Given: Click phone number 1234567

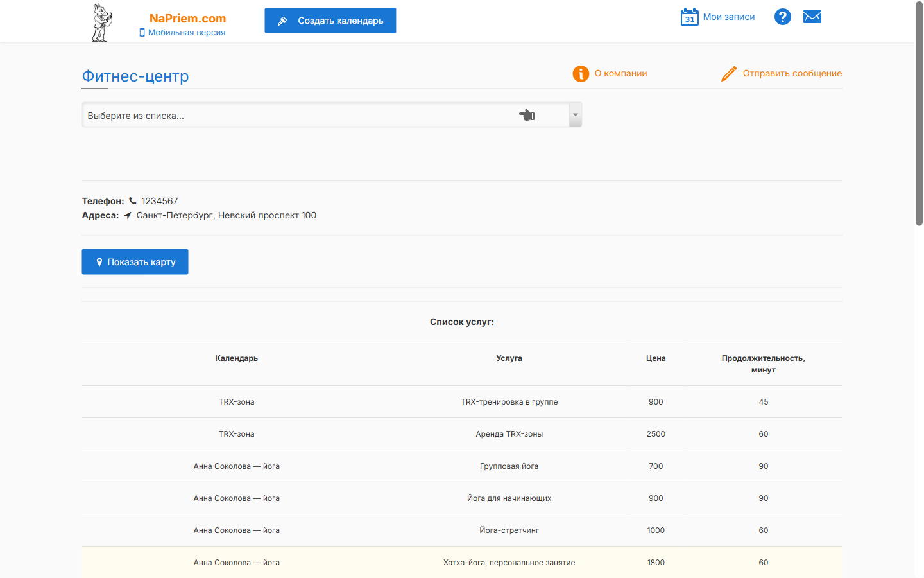Looking at the screenshot, I should point(160,201).
